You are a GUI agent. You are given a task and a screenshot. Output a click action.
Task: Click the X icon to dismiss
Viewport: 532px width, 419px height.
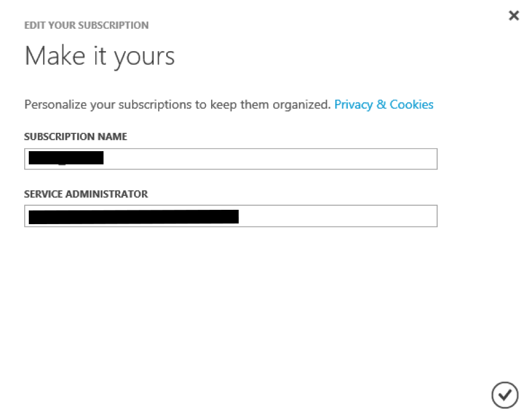514,16
